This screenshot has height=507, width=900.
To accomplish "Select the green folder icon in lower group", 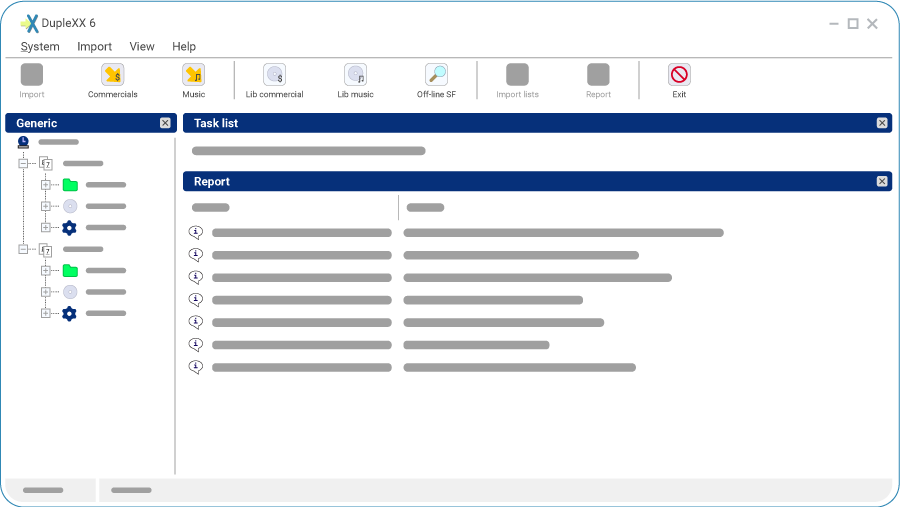I will point(70,270).
